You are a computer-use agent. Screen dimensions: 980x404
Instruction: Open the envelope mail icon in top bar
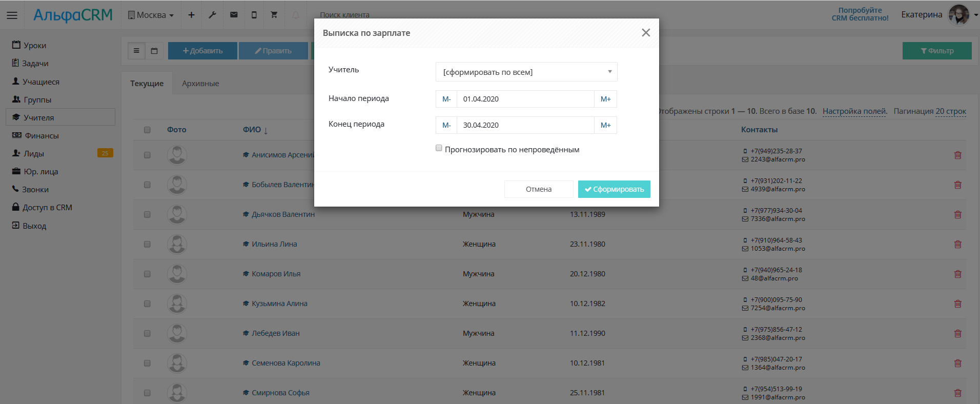[234, 15]
